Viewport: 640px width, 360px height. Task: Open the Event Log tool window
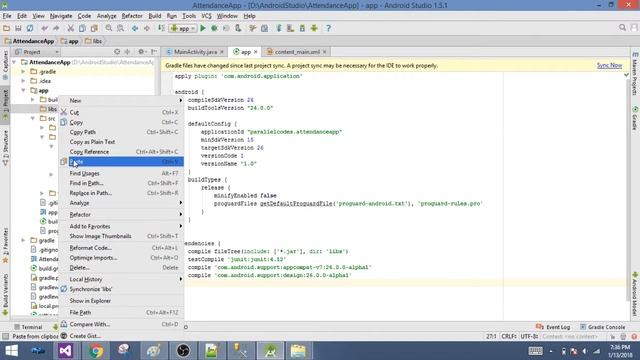(x=553, y=327)
